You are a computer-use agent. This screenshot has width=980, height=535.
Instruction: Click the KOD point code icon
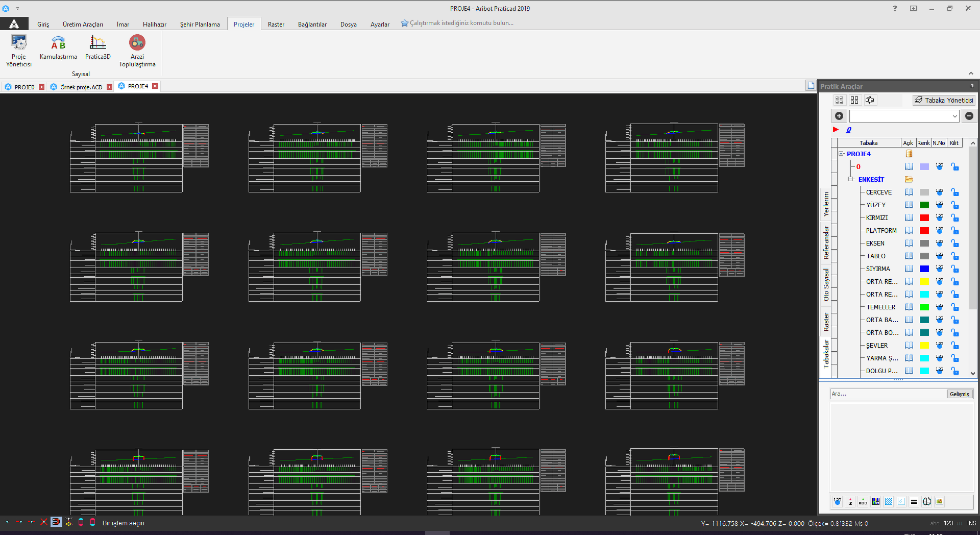(x=863, y=501)
